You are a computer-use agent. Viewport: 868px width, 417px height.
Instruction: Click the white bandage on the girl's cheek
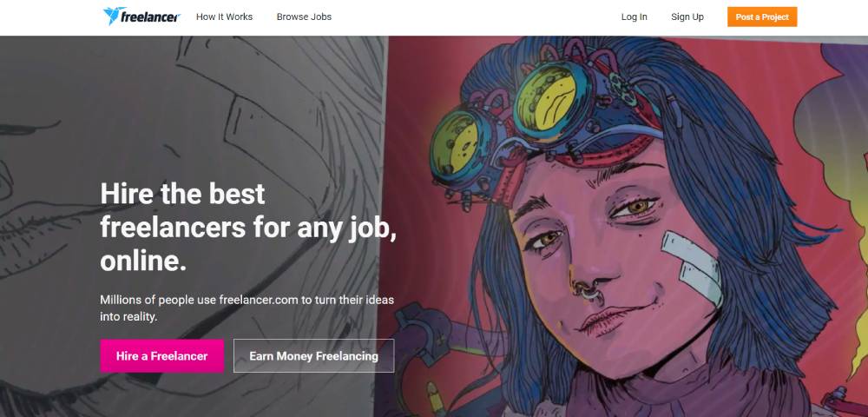pyautogui.click(x=693, y=266)
